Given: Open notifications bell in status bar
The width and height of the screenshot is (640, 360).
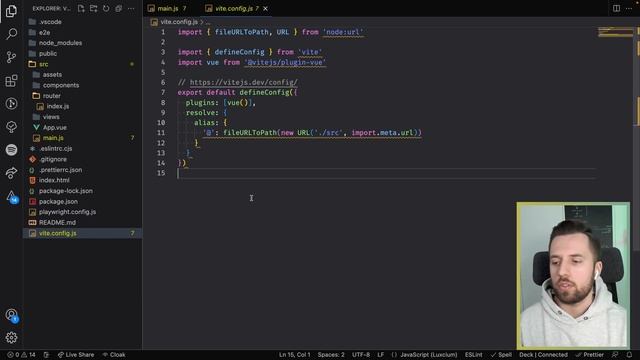Looking at the screenshot, I should point(629,355).
